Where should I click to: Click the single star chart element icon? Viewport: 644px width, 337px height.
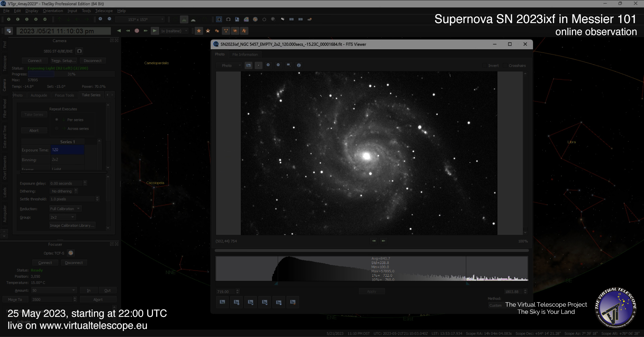coord(199,30)
